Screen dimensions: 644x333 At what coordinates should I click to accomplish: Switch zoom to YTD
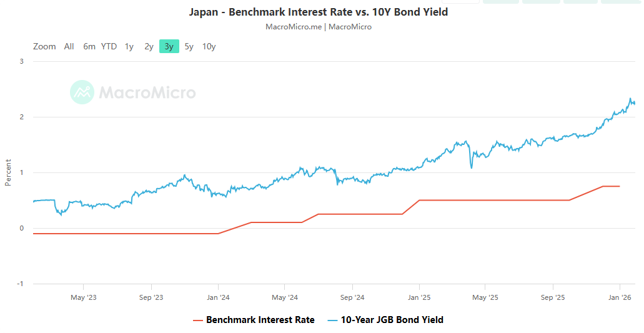(x=109, y=46)
